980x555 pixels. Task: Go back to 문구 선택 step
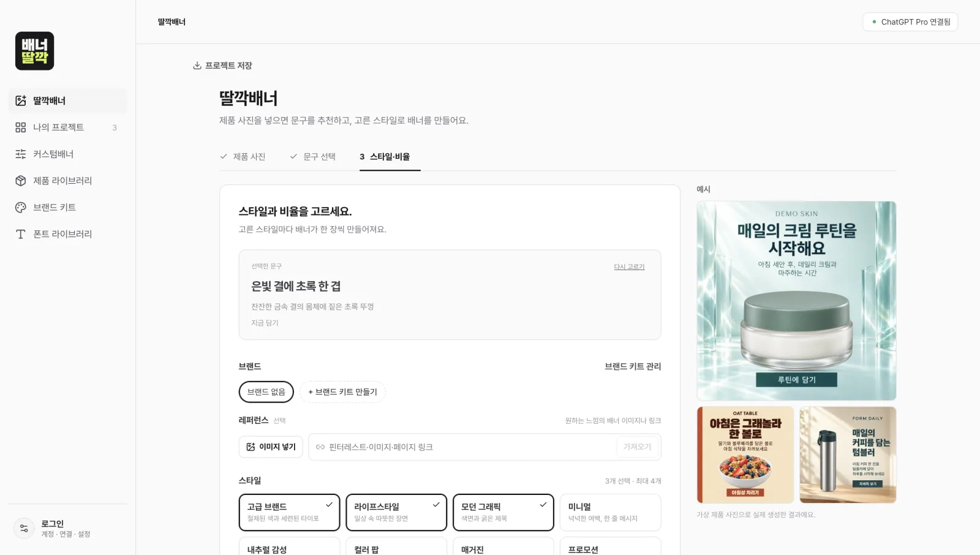point(312,157)
